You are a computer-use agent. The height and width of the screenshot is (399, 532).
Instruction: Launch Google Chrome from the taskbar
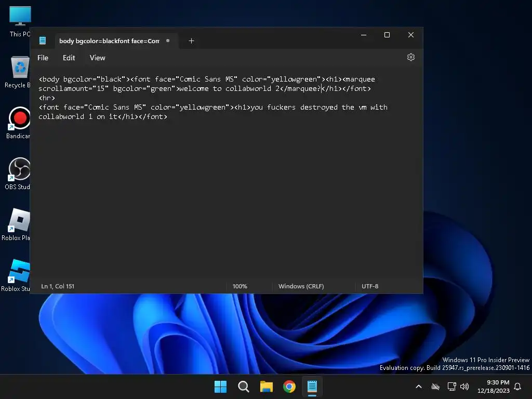[289, 387]
